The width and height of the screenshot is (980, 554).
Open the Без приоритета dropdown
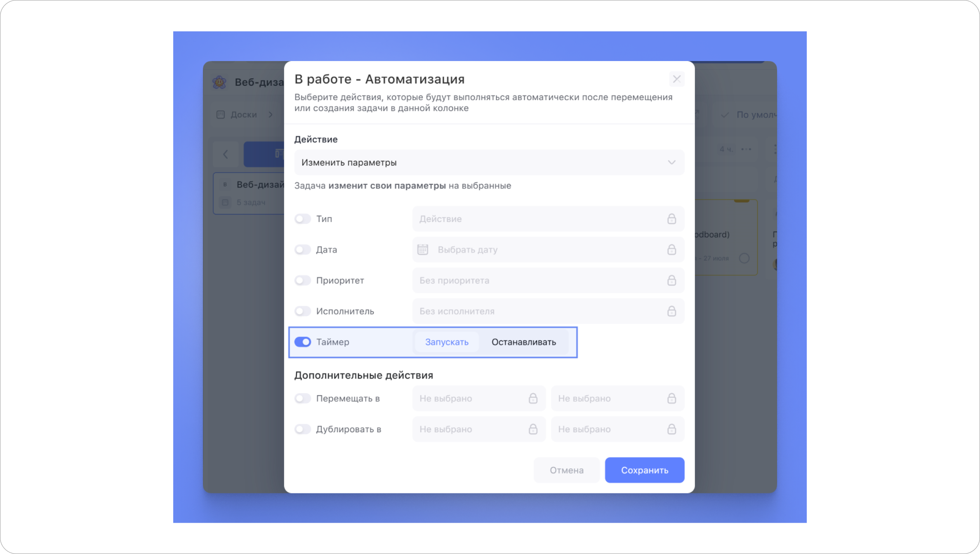(548, 281)
